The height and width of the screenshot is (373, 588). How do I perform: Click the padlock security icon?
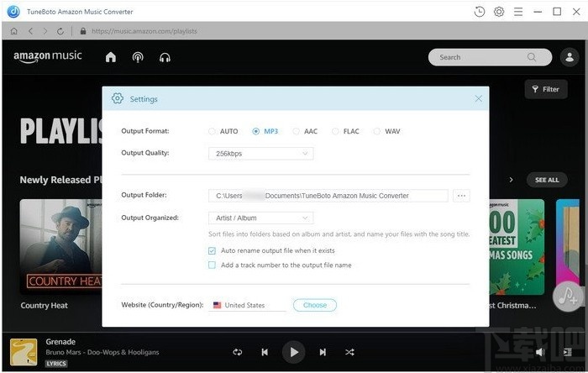pyautogui.click(x=83, y=31)
